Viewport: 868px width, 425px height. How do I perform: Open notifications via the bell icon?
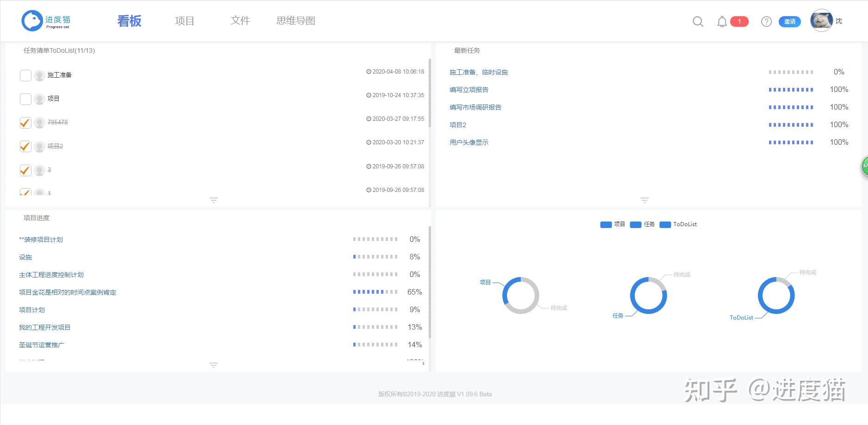[x=721, y=21]
